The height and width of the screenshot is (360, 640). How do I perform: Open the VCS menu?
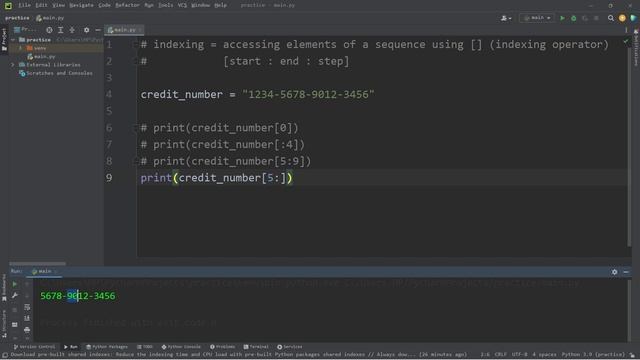[182, 5]
